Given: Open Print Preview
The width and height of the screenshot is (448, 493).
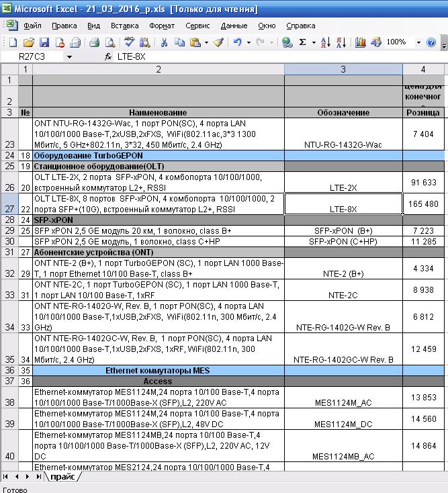Looking at the screenshot, I should 109,42.
